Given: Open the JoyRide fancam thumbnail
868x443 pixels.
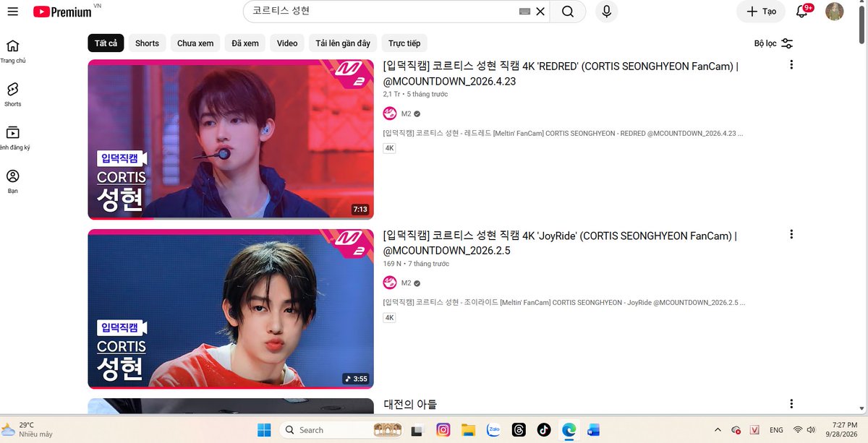Looking at the screenshot, I should 231,309.
